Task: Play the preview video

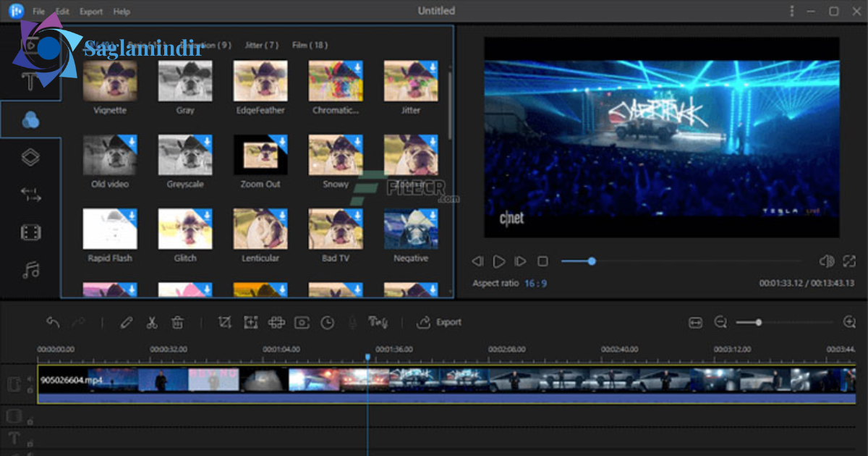Action: coord(499,261)
